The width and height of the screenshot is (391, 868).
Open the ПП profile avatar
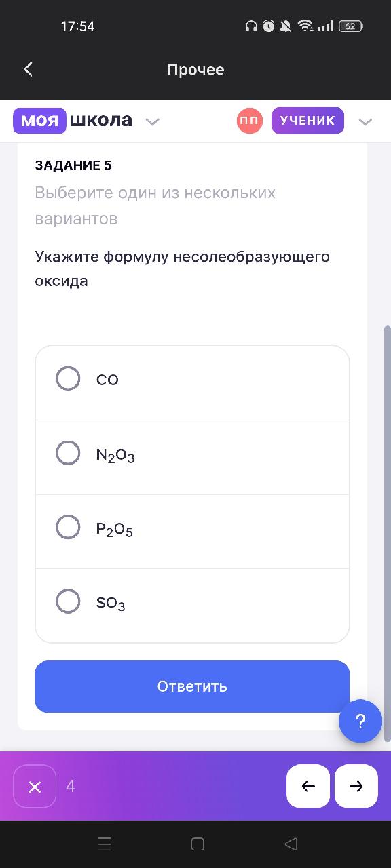pos(250,121)
